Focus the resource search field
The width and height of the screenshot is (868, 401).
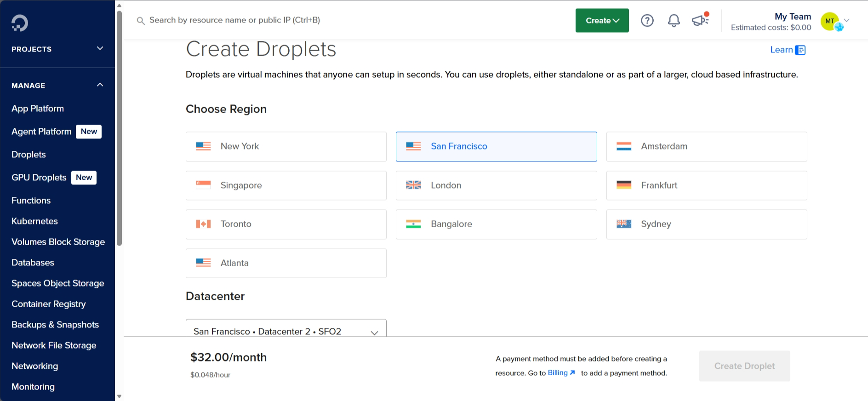point(234,20)
